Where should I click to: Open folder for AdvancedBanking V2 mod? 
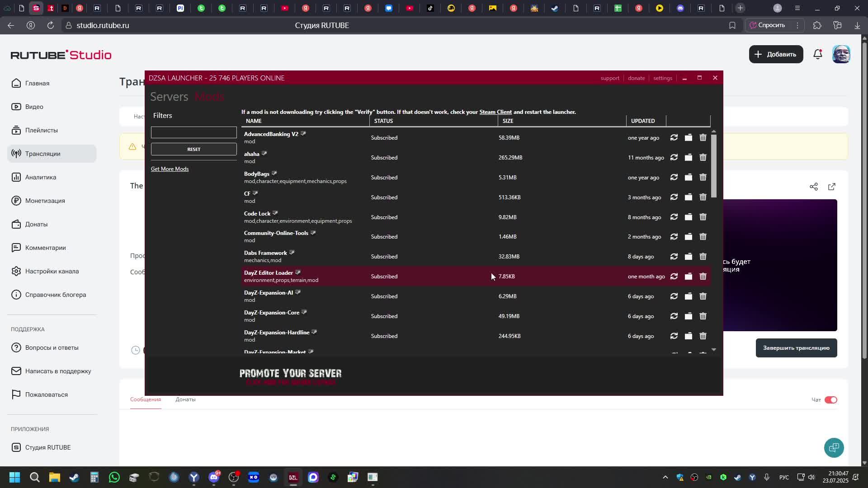[x=688, y=138]
